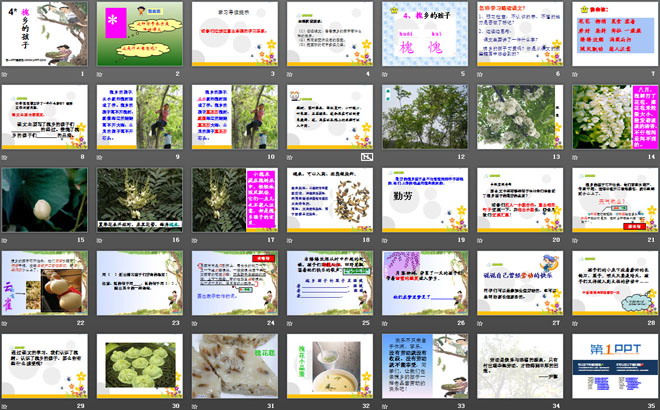This screenshot has height=410, width=660.
Task: Click animation star icon below slide 24
Action: coord(194,323)
